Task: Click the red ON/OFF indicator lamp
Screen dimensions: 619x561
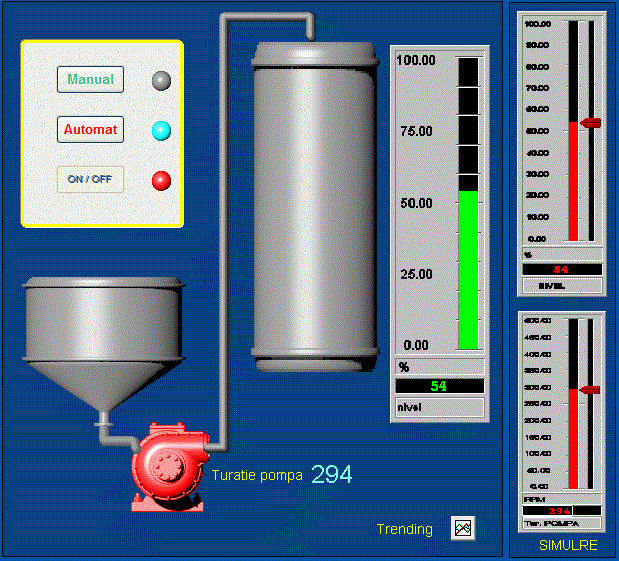Action: click(x=161, y=181)
